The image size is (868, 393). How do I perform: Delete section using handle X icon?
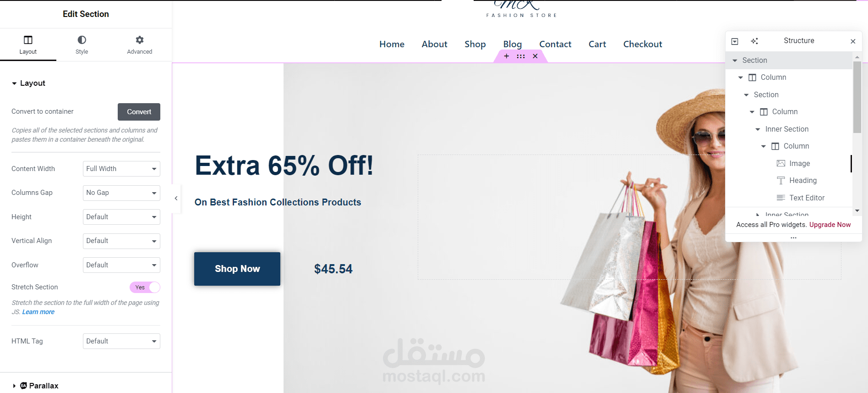[535, 56]
